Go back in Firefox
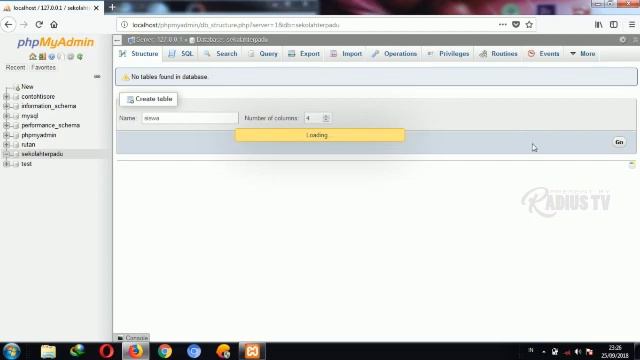Viewport: 640px width, 360px height. tap(9, 24)
